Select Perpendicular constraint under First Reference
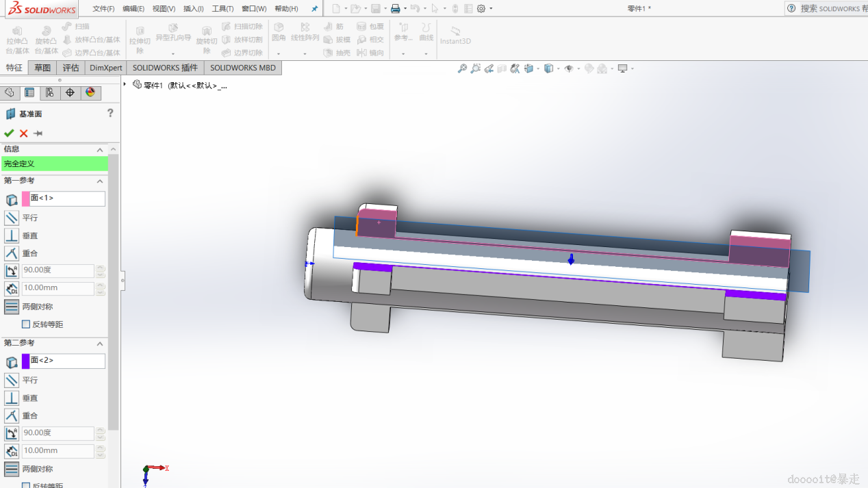868x488 pixels. 12,235
